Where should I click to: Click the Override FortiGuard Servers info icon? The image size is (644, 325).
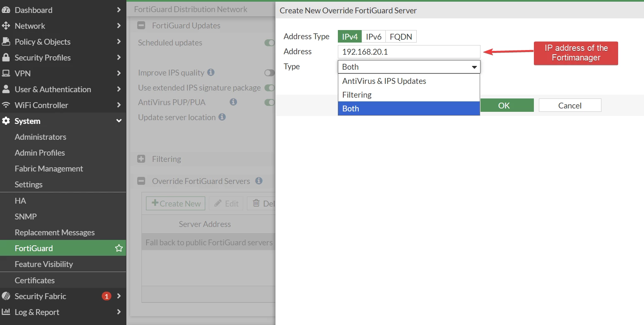point(259,181)
